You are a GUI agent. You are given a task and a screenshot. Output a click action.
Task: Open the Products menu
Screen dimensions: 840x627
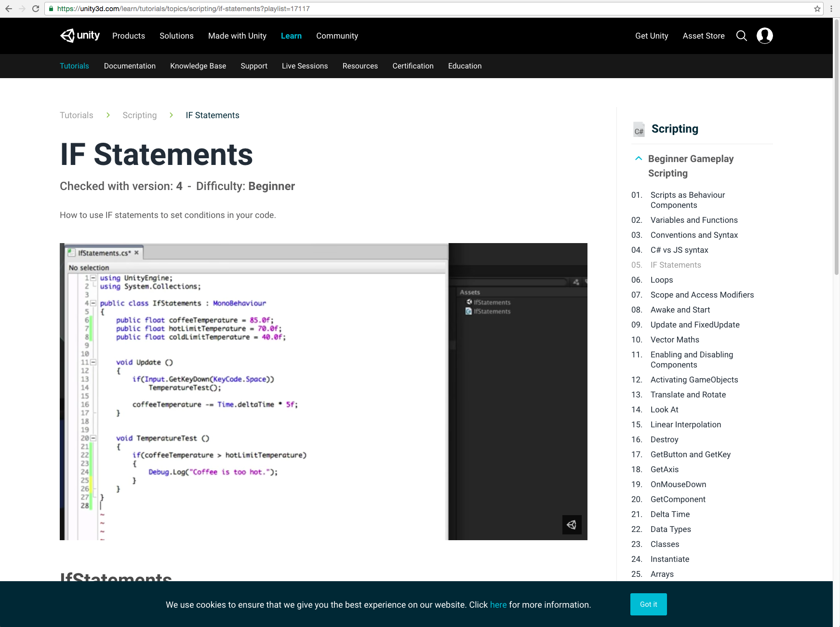click(129, 36)
